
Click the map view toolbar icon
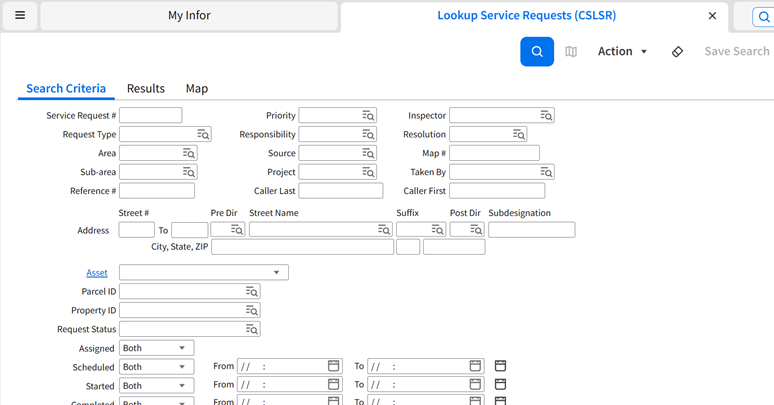(571, 51)
